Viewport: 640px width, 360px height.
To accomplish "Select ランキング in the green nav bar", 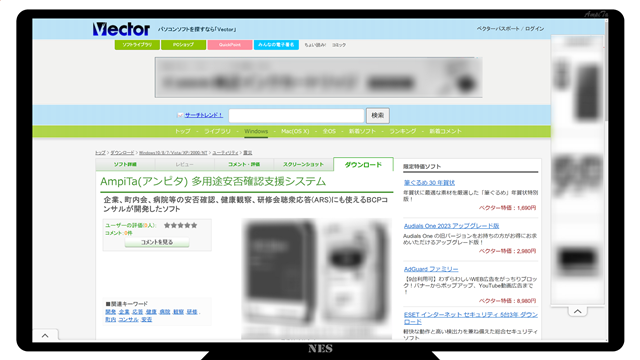I will pos(402,131).
